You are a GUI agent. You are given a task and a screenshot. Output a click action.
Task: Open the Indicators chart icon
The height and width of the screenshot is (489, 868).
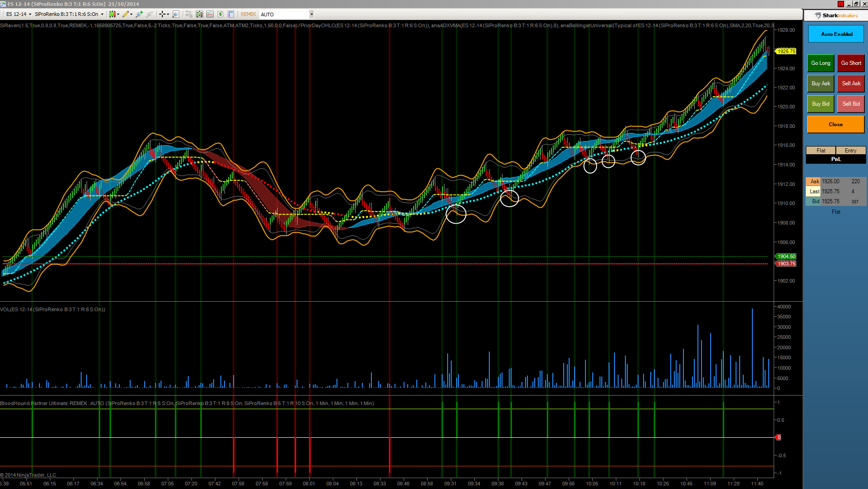click(x=210, y=14)
